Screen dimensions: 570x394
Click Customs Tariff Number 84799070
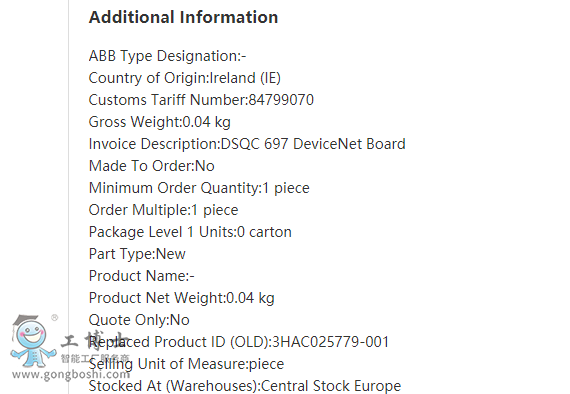point(201,100)
